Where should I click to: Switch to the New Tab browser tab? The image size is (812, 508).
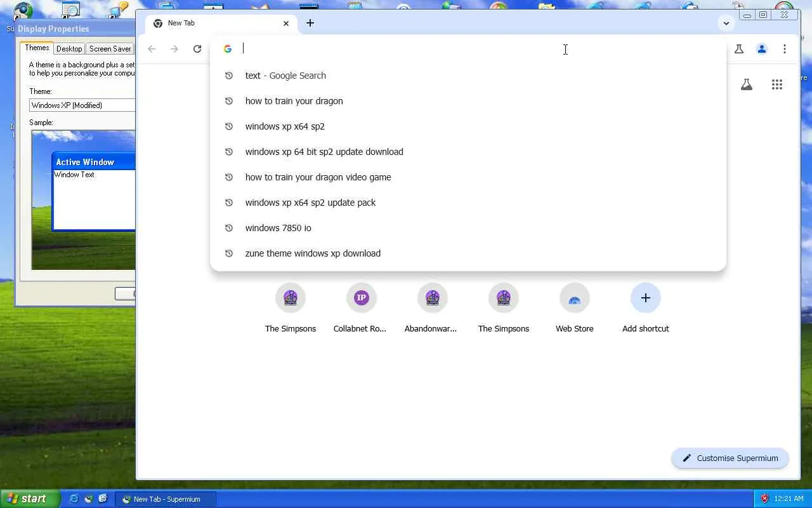tap(221, 23)
